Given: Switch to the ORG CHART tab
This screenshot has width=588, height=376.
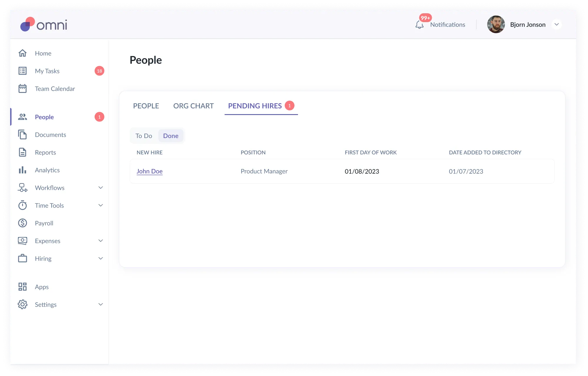Looking at the screenshot, I should click(193, 106).
